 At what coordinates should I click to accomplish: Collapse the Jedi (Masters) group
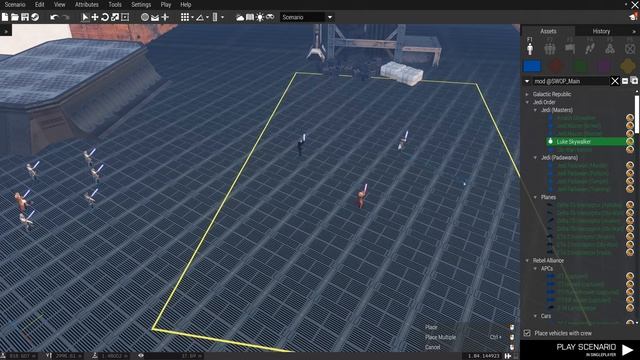[535, 110]
